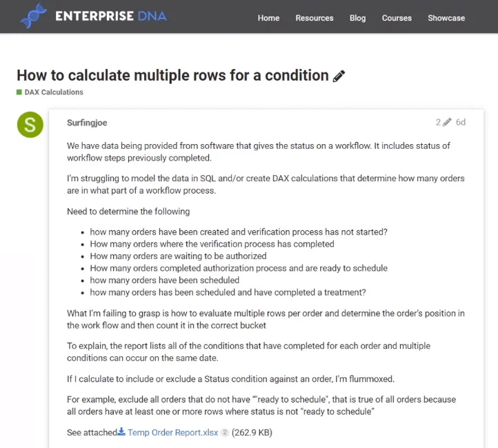
Task: Navigate to Courses
Action: tap(397, 18)
